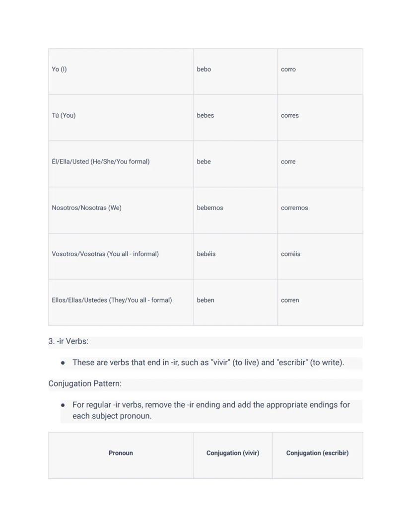411x532 pixels.
Task: Click the "corren" conjugation cell
Action: pyautogui.click(x=290, y=301)
